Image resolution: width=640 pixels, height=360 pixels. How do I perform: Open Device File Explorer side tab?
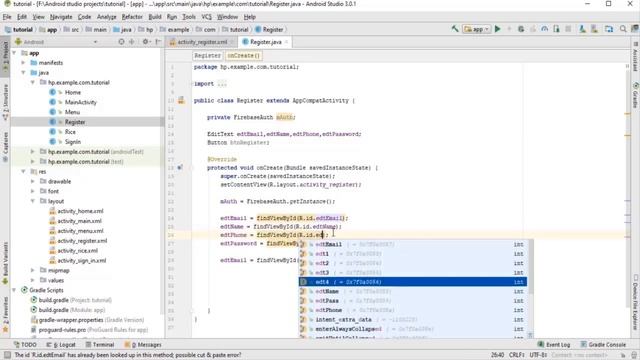(636, 303)
